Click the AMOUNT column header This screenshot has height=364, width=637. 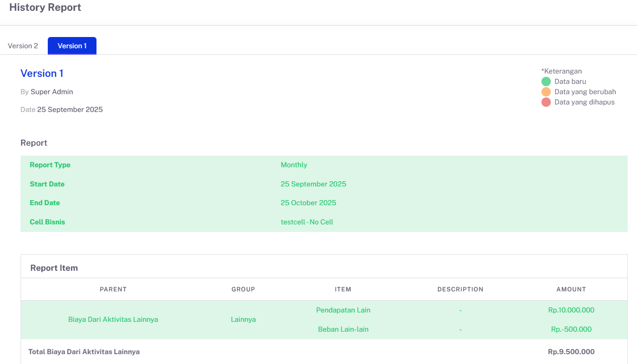[571, 290]
